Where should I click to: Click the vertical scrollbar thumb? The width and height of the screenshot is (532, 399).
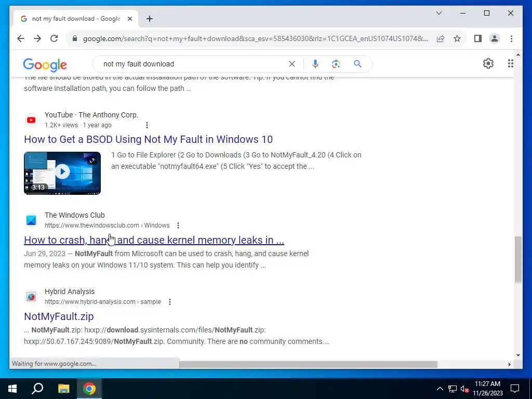tap(518, 260)
